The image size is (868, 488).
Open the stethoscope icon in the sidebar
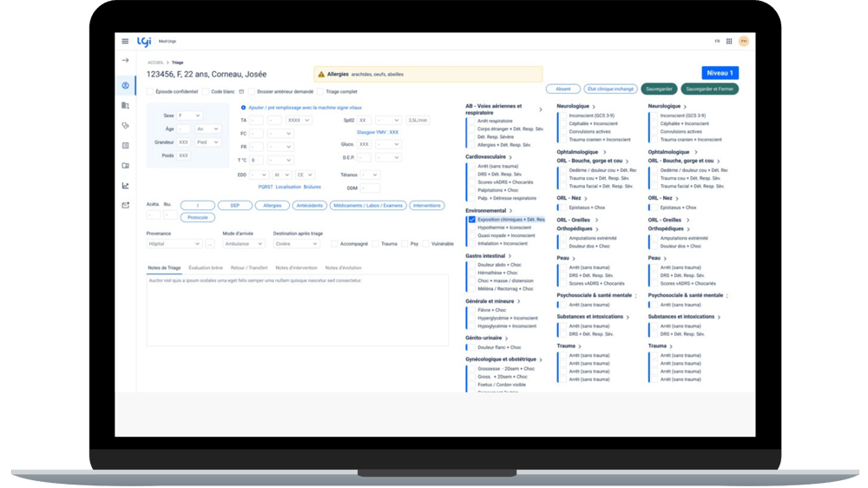pos(125,125)
